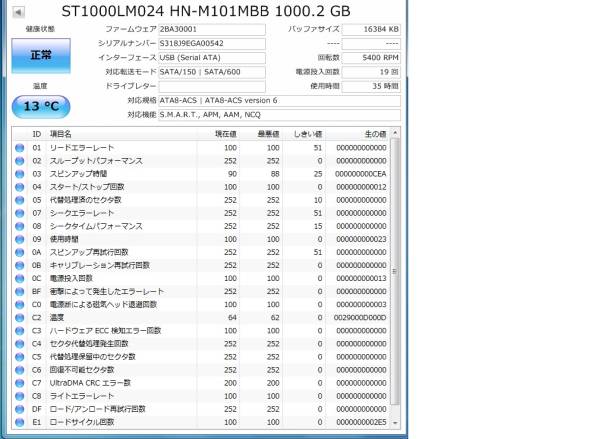The height and width of the screenshot is (439, 599).
Task: Click the blue status icon for ID BF
Action: tap(19, 292)
